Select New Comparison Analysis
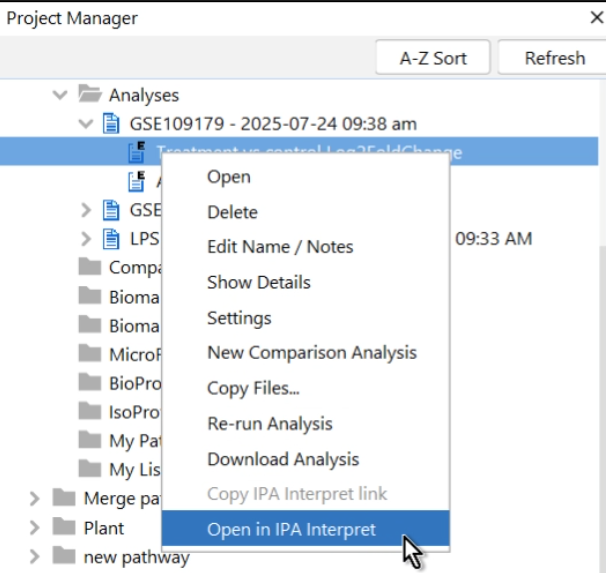This screenshot has height=573, width=606. [x=311, y=353]
